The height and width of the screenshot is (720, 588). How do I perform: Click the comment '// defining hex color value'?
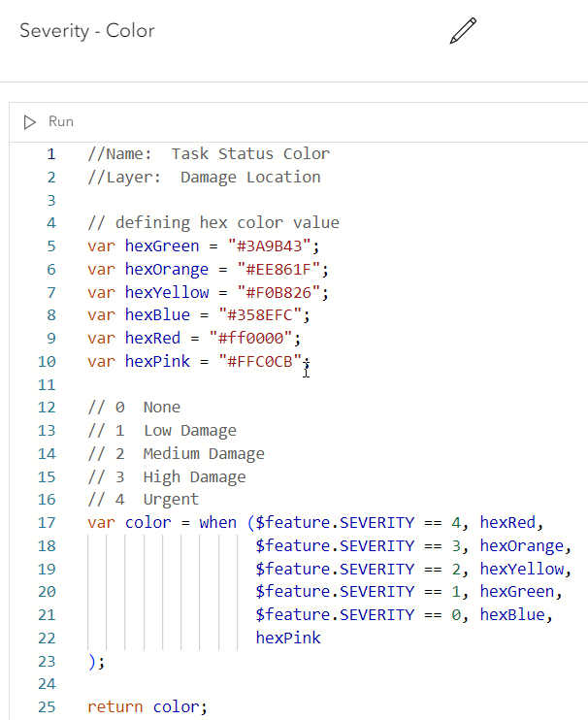(x=213, y=223)
